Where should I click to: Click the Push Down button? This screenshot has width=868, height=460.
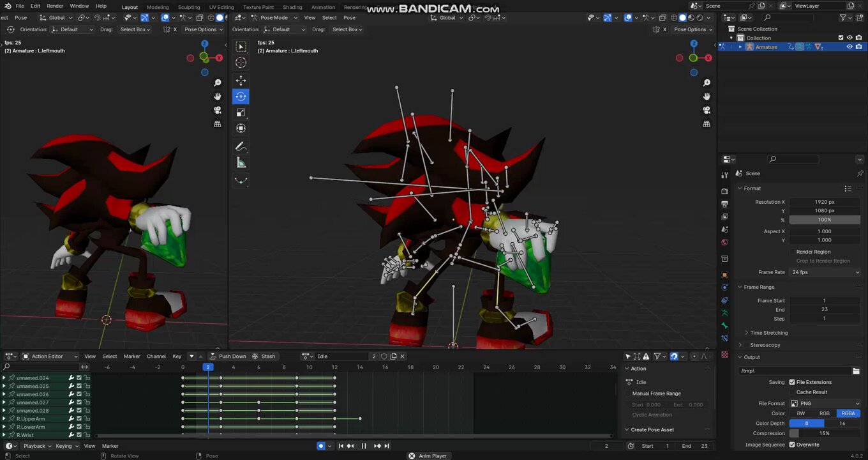point(228,356)
